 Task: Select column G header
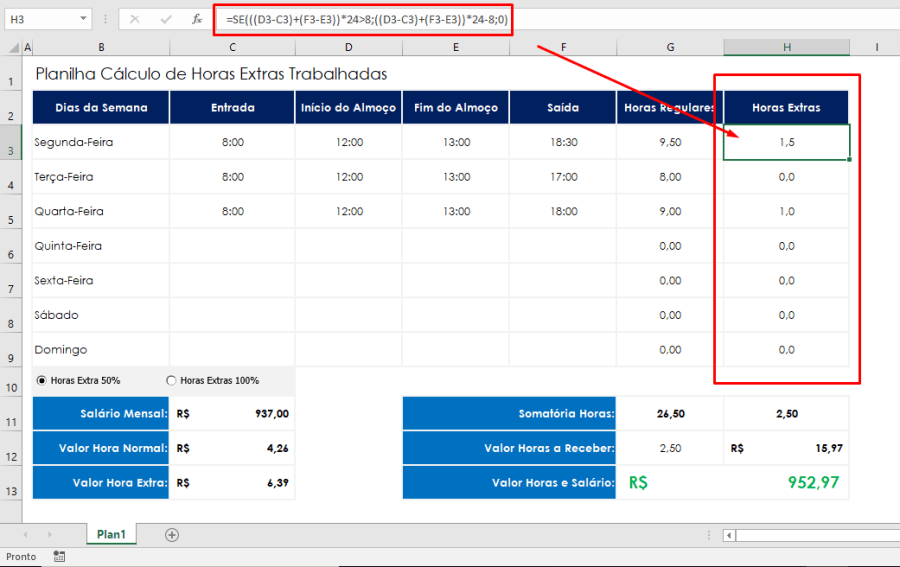(670, 48)
